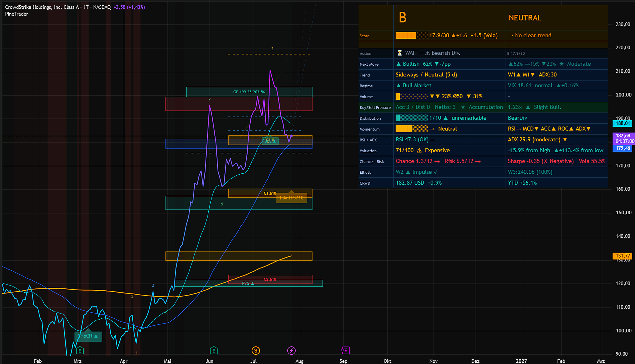The image size is (635, 364).
Task: Click the +2,58 (+1,43%) change value
Action: (129, 7)
